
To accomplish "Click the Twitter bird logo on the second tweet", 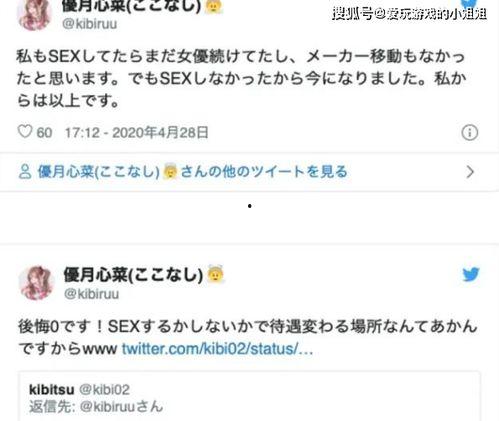I will click(471, 274).
